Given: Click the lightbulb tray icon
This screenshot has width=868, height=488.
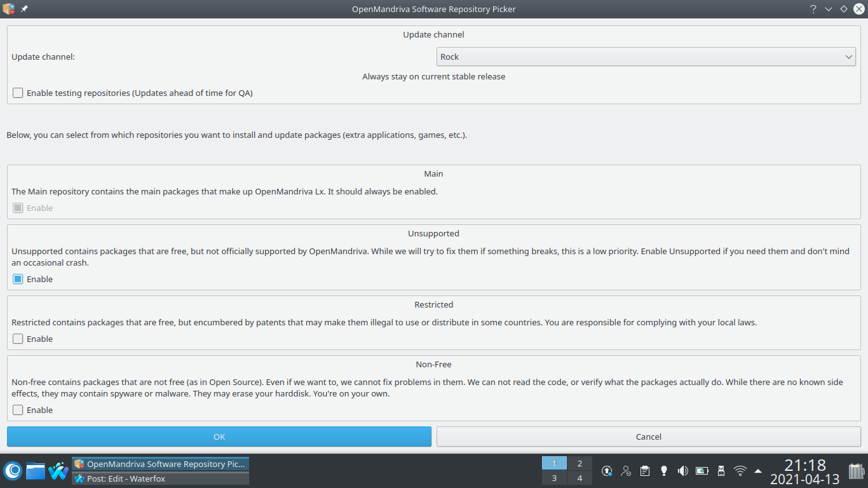Looking at the screenshot, I should pyautogui.click(x=664, y=471).
